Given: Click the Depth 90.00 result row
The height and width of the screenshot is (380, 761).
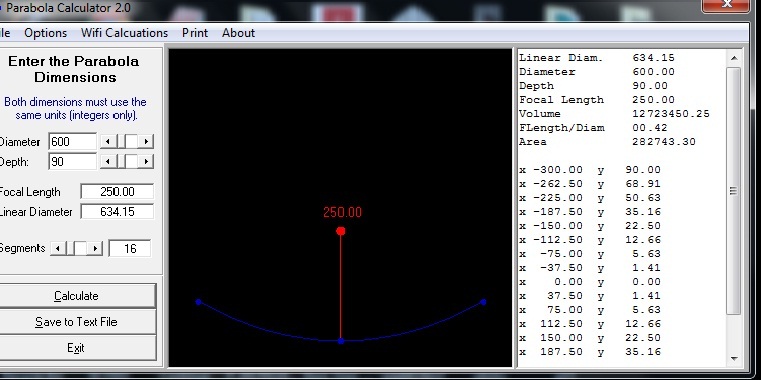Looking at the screenshot, I should [594, 86].
